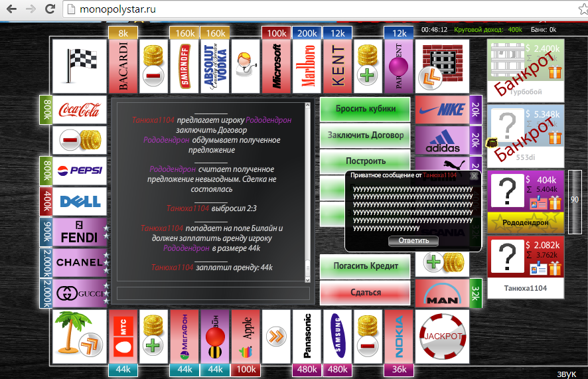Open the Построить build option
This screenshot has height=379, width=588.
365,161
